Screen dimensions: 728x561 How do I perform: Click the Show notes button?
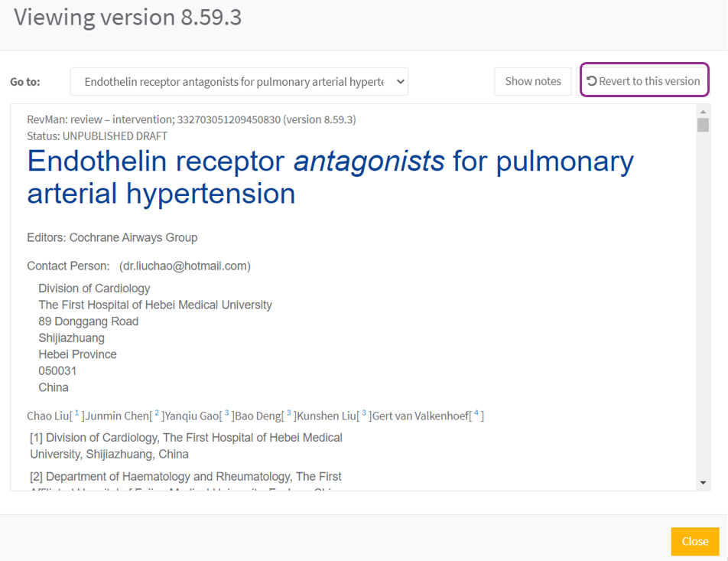click(x=533, y=81)
